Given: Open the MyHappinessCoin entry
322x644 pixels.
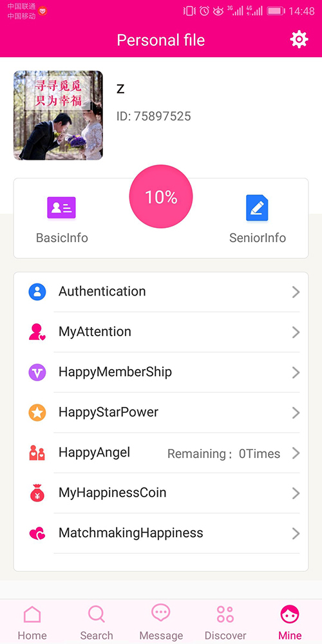Looking at the screenshot, I should (161, 493).
